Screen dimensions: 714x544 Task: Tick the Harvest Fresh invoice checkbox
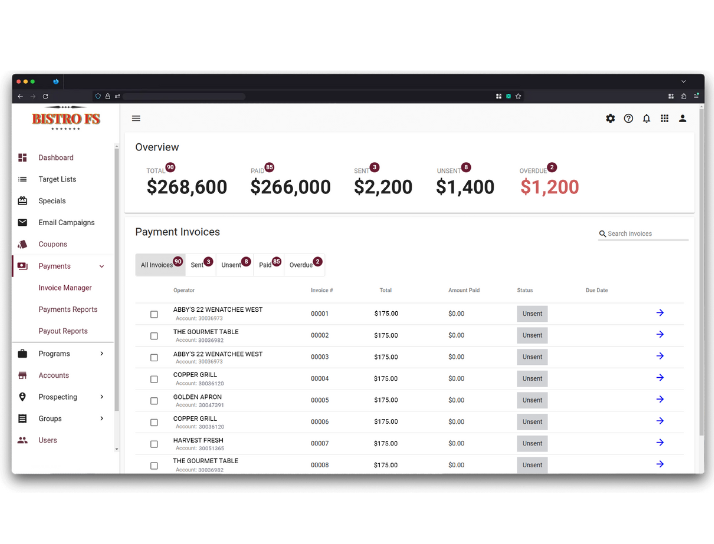pyautogui.click(x=154, y=444)
